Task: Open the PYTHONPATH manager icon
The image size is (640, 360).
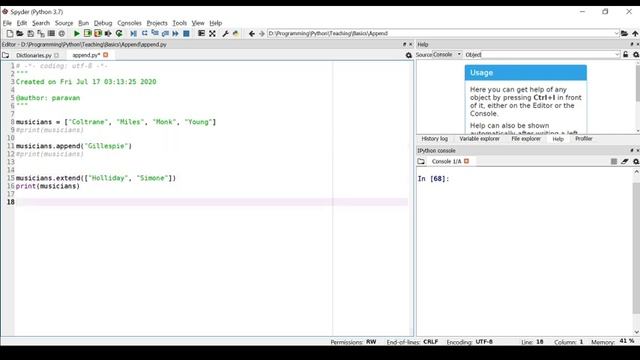Action: tap(236, 33)
